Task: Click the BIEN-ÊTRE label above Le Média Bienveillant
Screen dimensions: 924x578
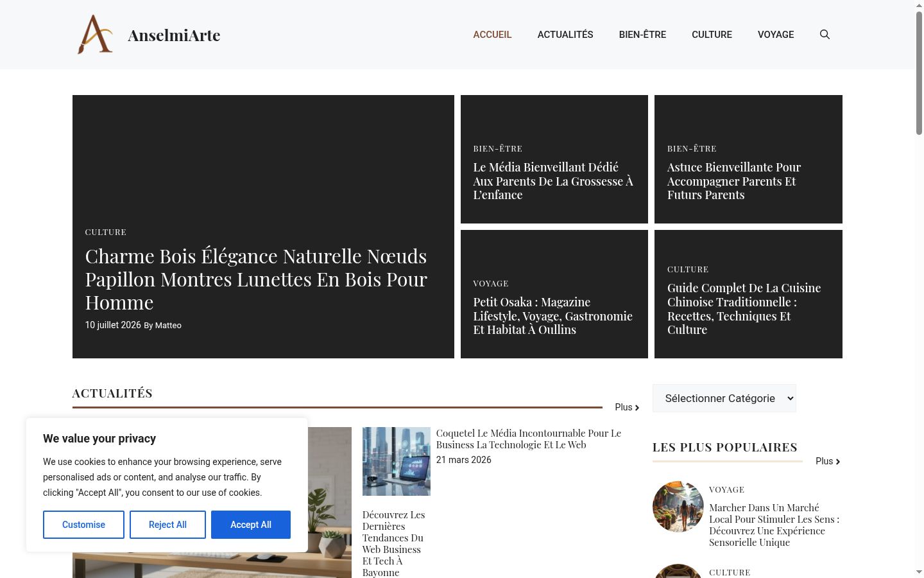Action: click(498, 148)
